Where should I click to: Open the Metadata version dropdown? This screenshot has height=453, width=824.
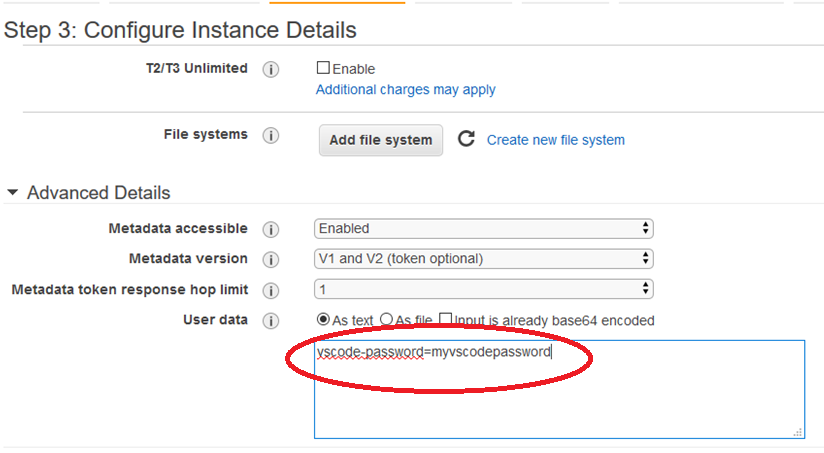[x=484, y=259]
